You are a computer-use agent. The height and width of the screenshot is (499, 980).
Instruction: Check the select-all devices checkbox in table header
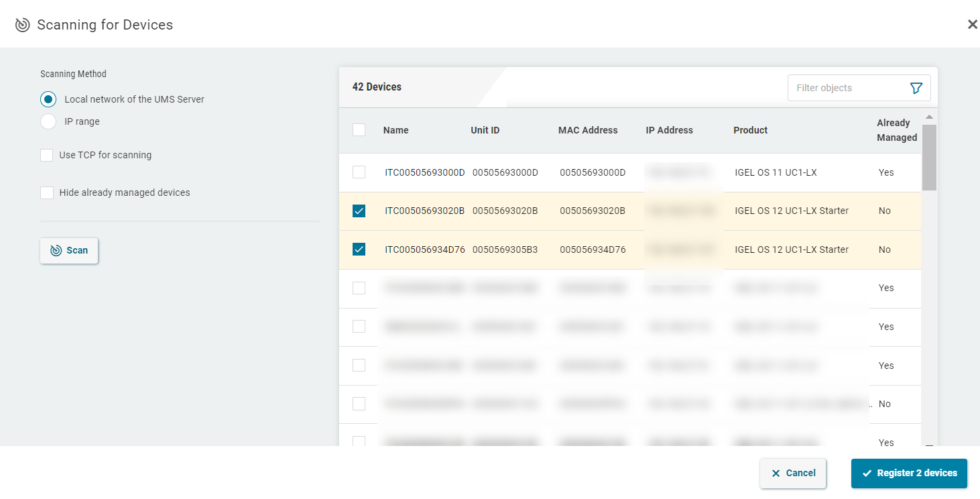[x=359, y=129]
